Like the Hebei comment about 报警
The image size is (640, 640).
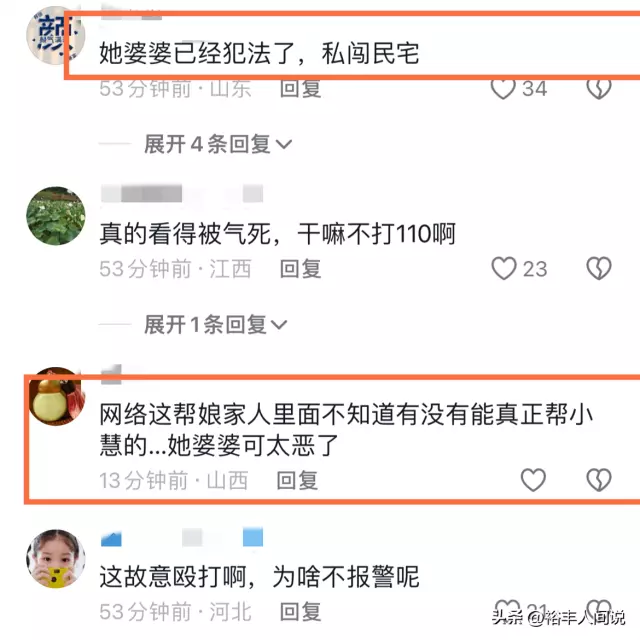(507, 609)
